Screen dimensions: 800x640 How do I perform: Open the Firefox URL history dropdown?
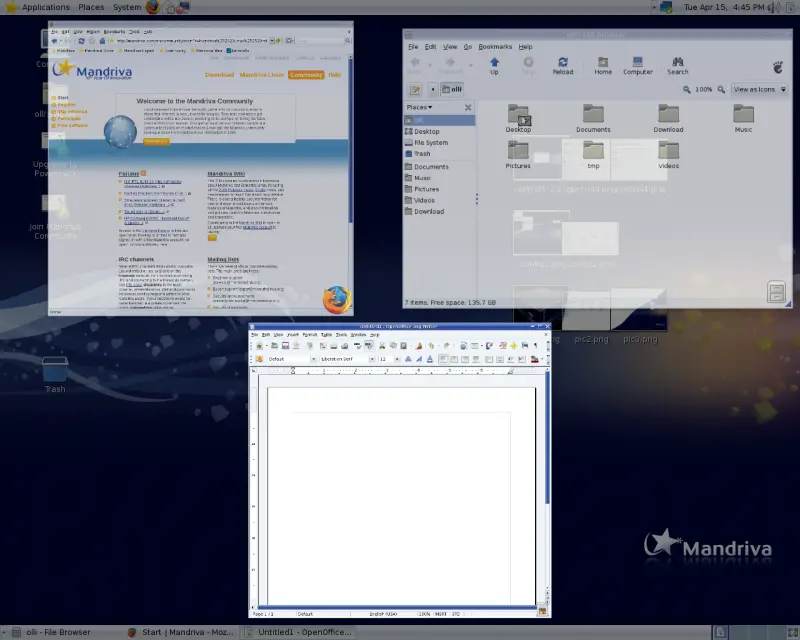pyautogui.click(x=272, y=41)
